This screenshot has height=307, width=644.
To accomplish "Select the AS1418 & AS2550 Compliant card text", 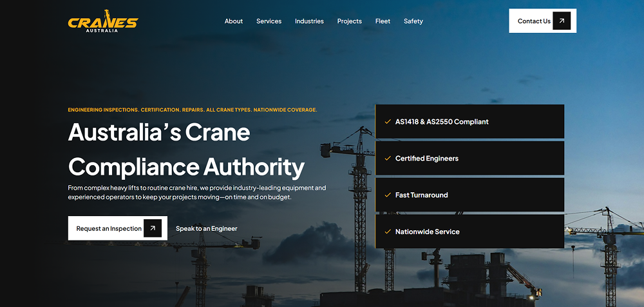I will click(x=442, y=122).
